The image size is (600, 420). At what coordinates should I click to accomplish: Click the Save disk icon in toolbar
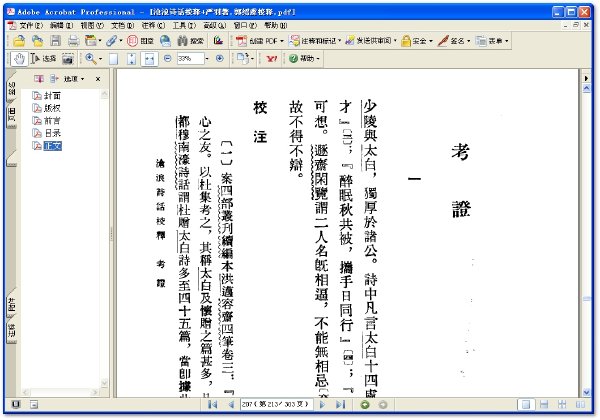coord(55,41)
